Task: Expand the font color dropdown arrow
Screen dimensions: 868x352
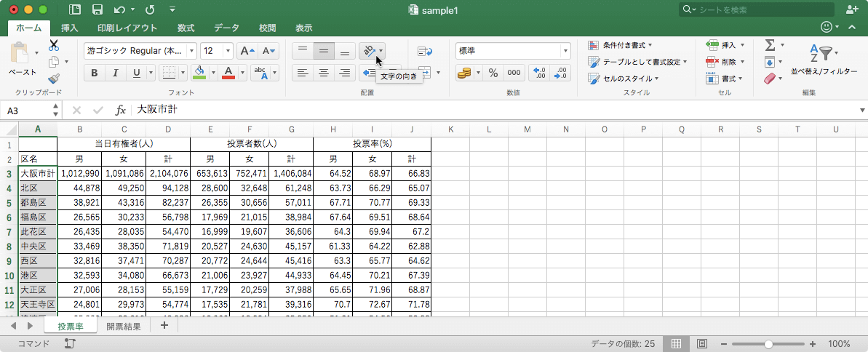Action: click(242, 73)
